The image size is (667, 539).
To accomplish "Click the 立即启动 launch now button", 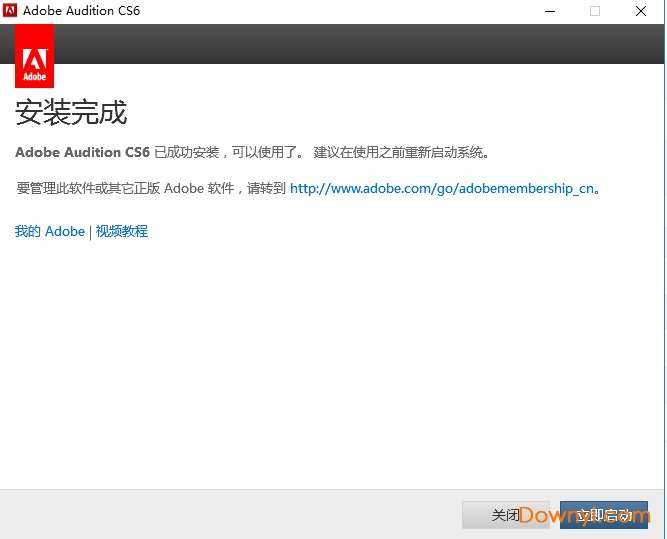I will [x=604, y=515].
